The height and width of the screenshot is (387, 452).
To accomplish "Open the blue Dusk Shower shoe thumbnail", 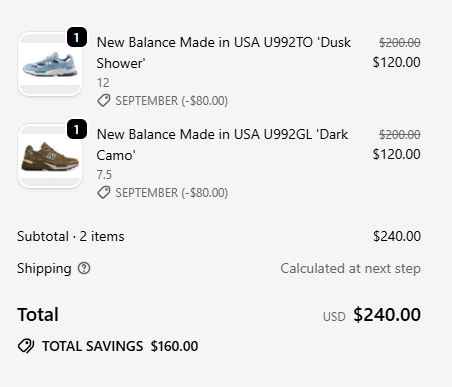I will (x=50, y=64).
